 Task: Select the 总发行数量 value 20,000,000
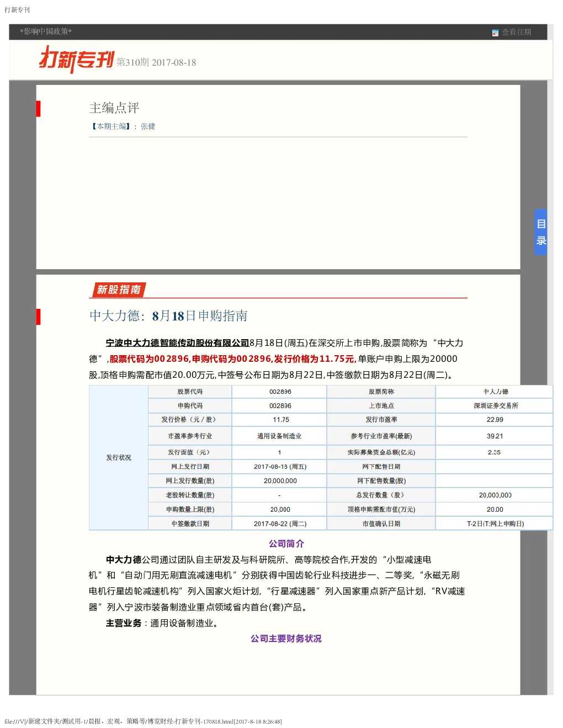[495, 495]
